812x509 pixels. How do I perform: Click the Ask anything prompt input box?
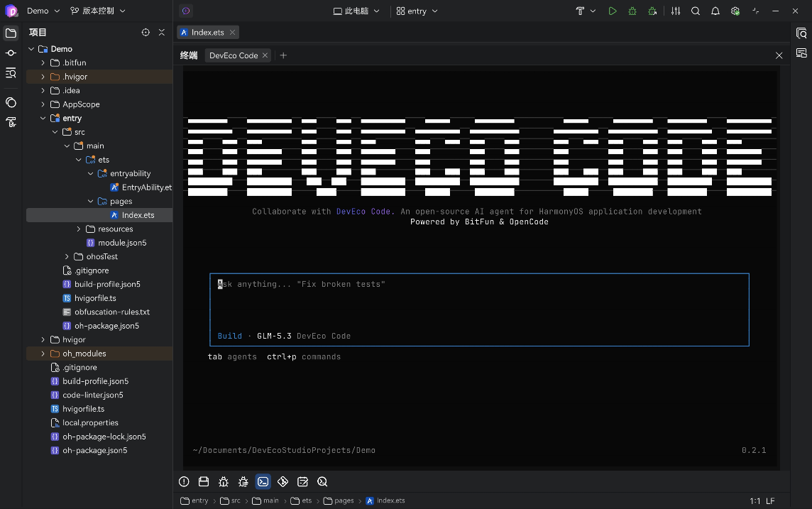tap(479, 309)
